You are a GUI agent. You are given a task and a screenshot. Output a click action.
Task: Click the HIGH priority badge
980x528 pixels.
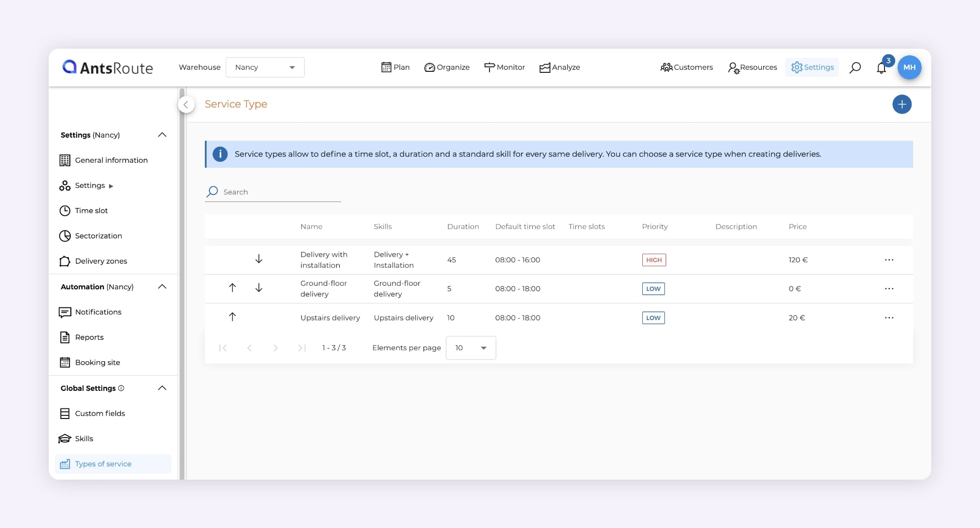653,260
